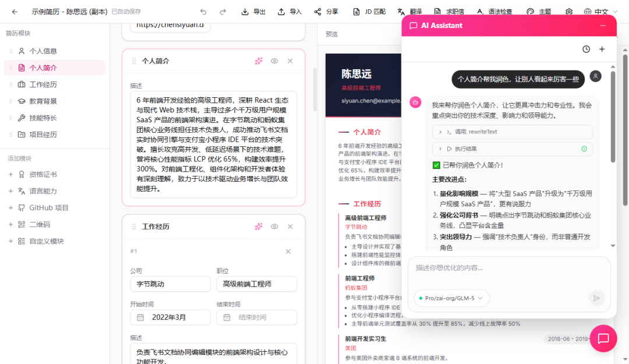The height and width of the screenshot is (364, 629).
Task: Toggle visibility of the 工作经历 section
Action: tap(274, 227)
